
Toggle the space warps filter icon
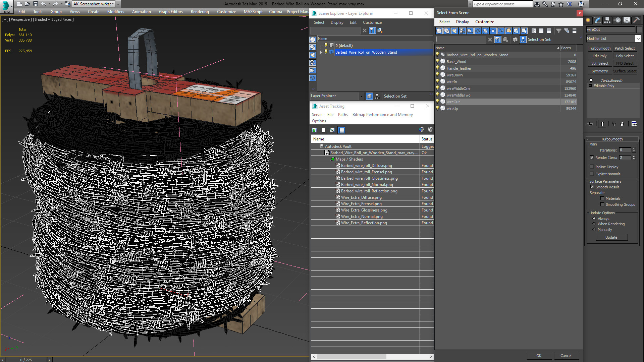click(478, 31)
